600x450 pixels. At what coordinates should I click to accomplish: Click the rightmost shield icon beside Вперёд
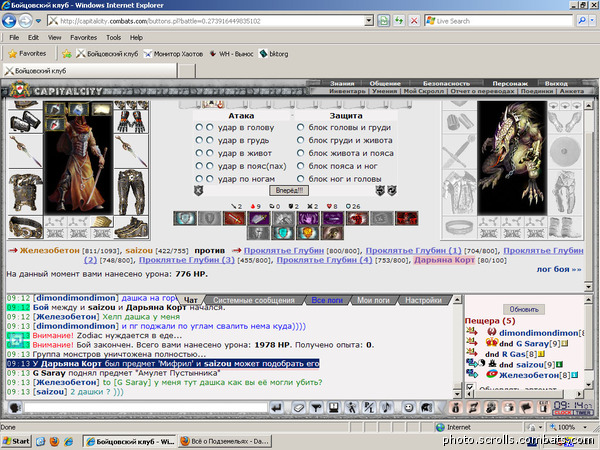[x=392, y=191]
